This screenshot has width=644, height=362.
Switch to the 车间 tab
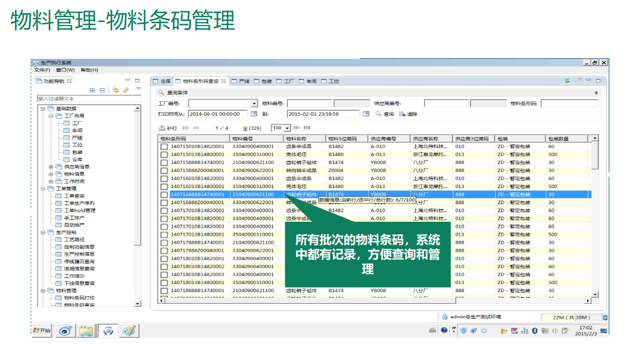coord(307,81)
